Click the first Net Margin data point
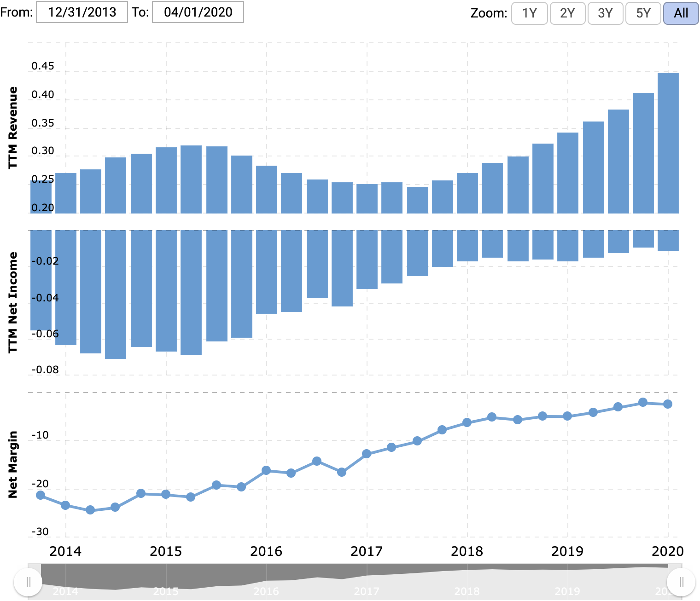Screen dimensions: 700x601 [x=41, y=495]
